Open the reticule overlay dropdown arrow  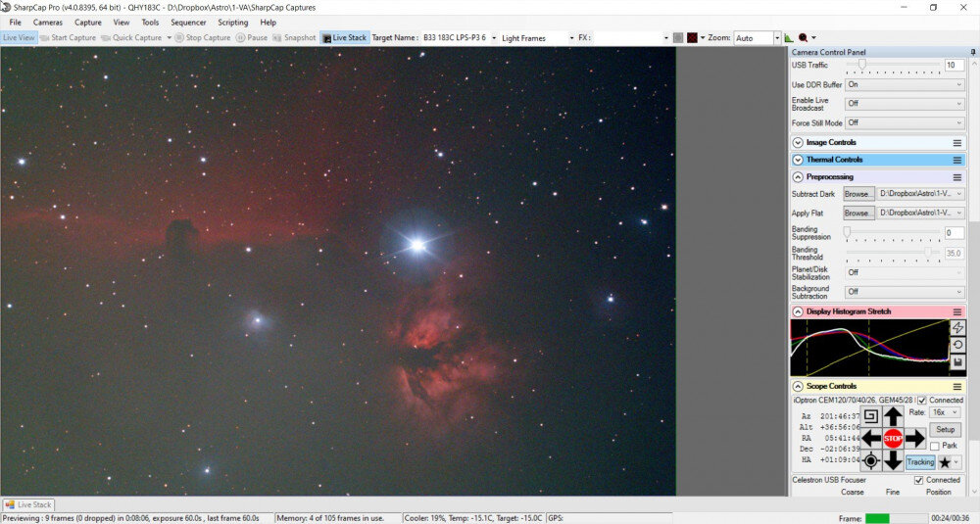coord(703,37)
